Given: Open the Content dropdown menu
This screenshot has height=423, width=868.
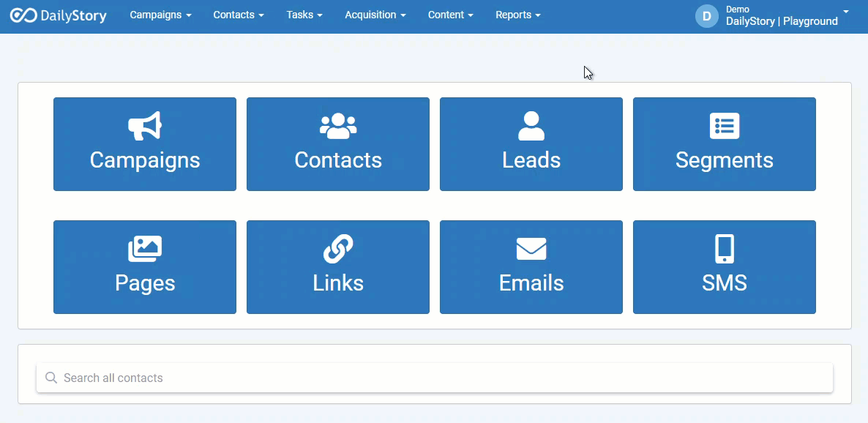Looking at the screenshot, I should (x=451, y=15).
